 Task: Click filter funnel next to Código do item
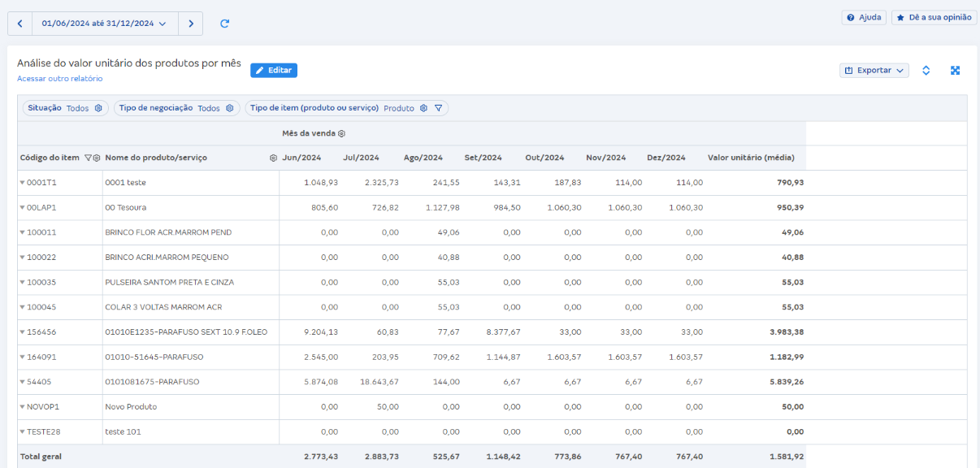click(x=88, y=158)
